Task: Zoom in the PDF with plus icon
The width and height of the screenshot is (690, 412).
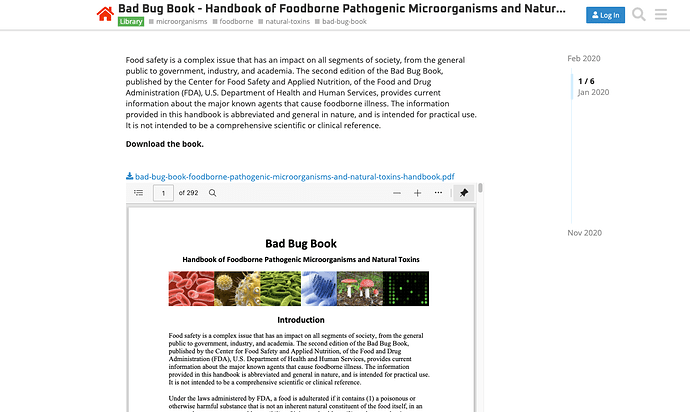Action: point(418,193)
